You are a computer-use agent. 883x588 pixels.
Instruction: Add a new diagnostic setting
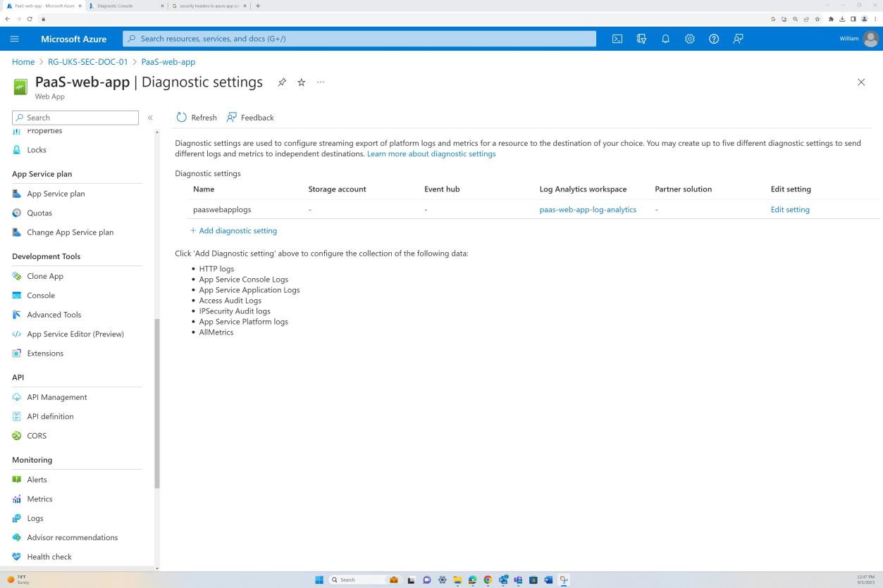coord(233,230)
